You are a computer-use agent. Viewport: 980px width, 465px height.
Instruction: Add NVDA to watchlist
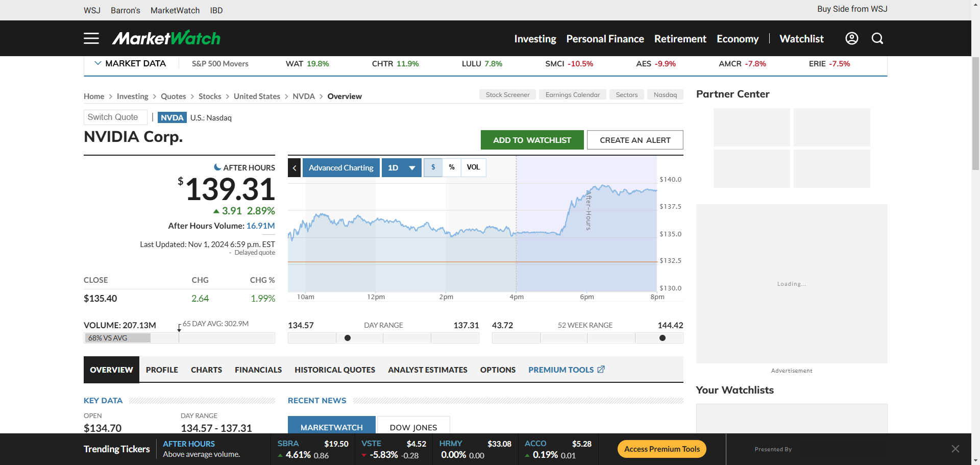pos(532,140)
